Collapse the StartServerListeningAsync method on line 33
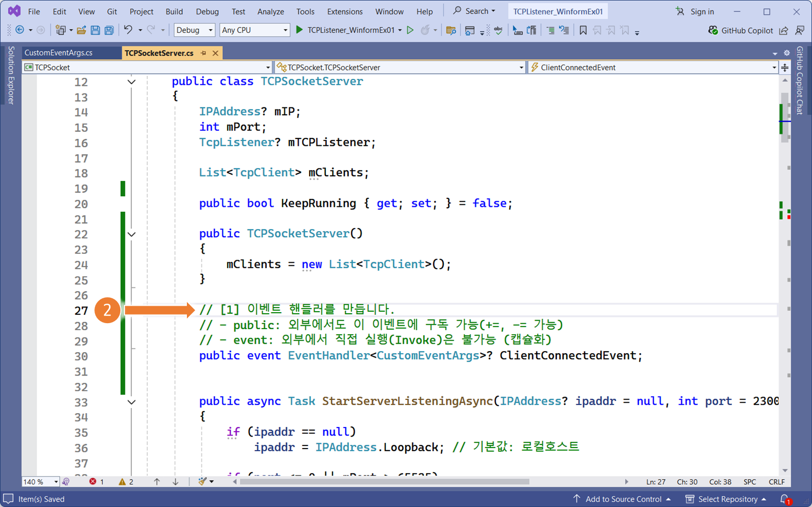Viewport: 812px width, 507px height. [x=131, y=402]
